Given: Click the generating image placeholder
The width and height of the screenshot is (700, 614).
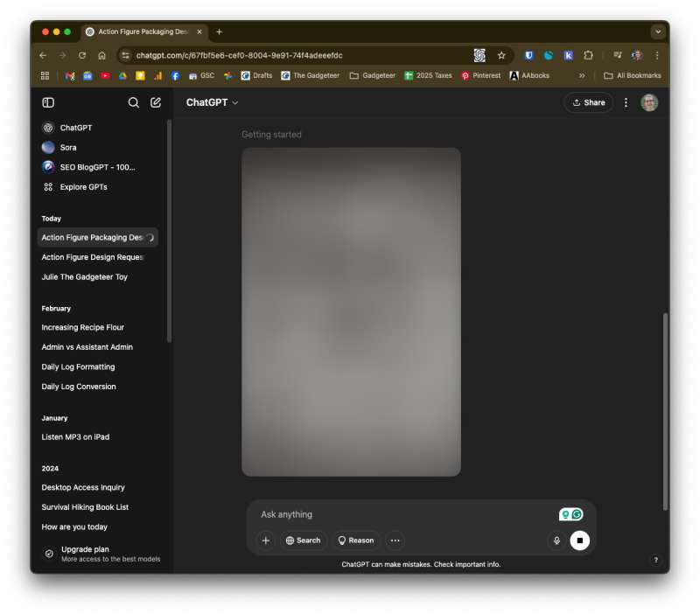Looking at the screenshot, I should pos(351,312).
